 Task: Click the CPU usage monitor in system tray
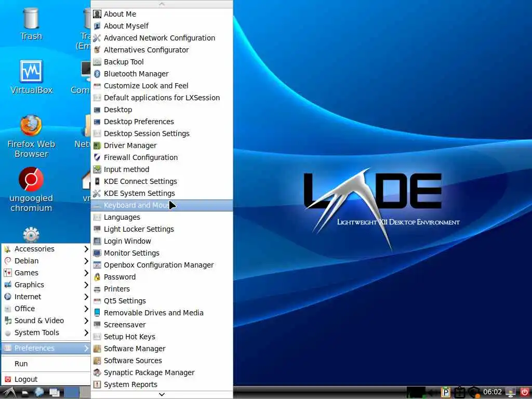(416, 392)
